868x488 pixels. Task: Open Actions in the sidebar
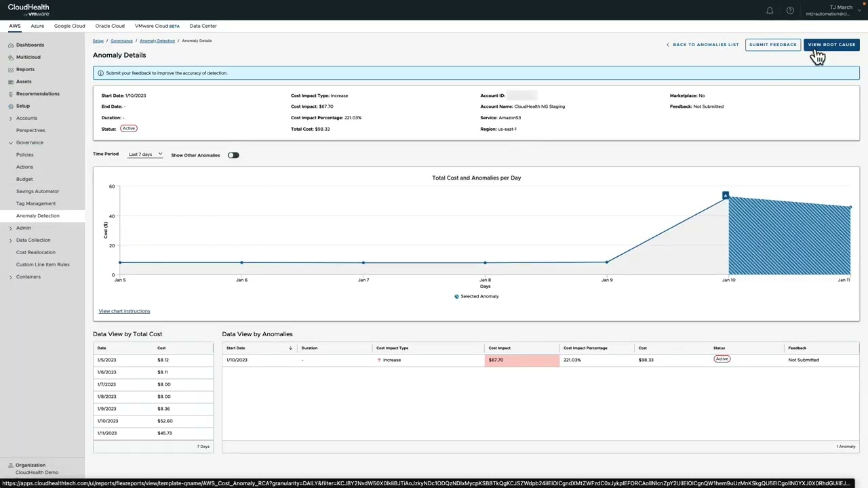24,167
